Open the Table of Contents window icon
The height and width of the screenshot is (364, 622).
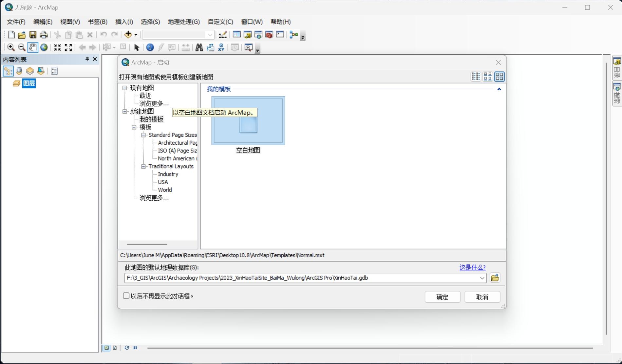[236, 34]
